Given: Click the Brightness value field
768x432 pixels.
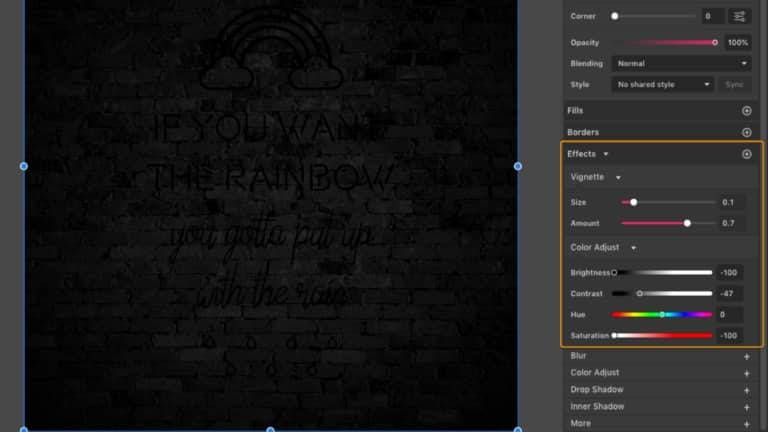Looking at the screenshot, I should pyautogui.click(x=729, y=272).
